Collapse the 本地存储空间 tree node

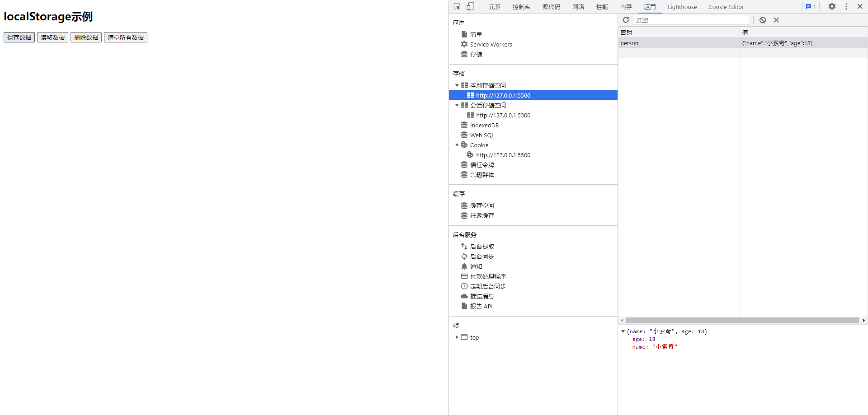coord(457,85)
